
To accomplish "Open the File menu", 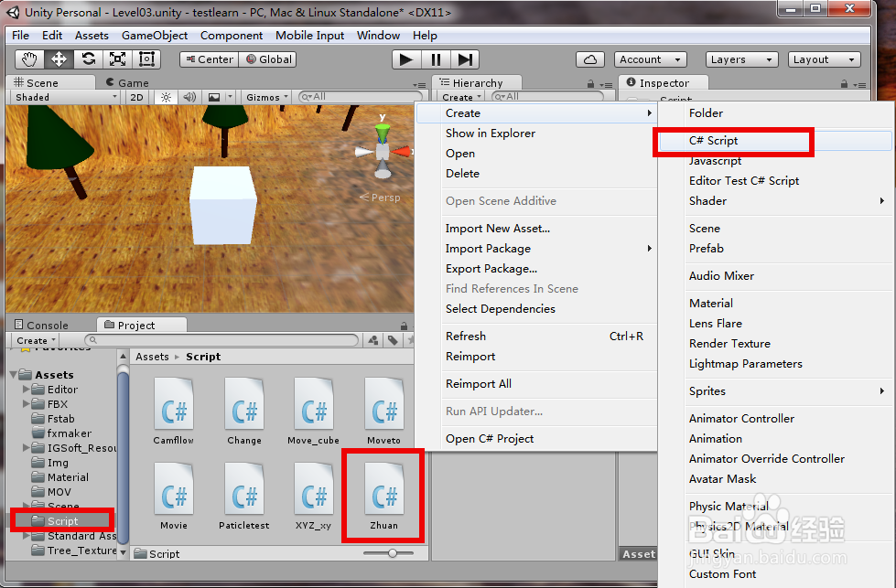I will (x=20, y=36).
